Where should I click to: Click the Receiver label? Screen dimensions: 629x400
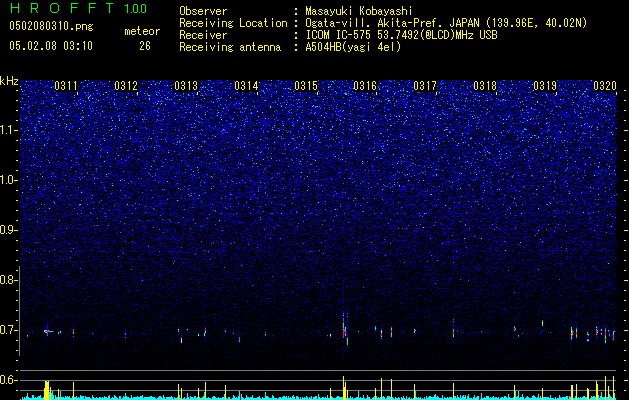click(203, 35)
